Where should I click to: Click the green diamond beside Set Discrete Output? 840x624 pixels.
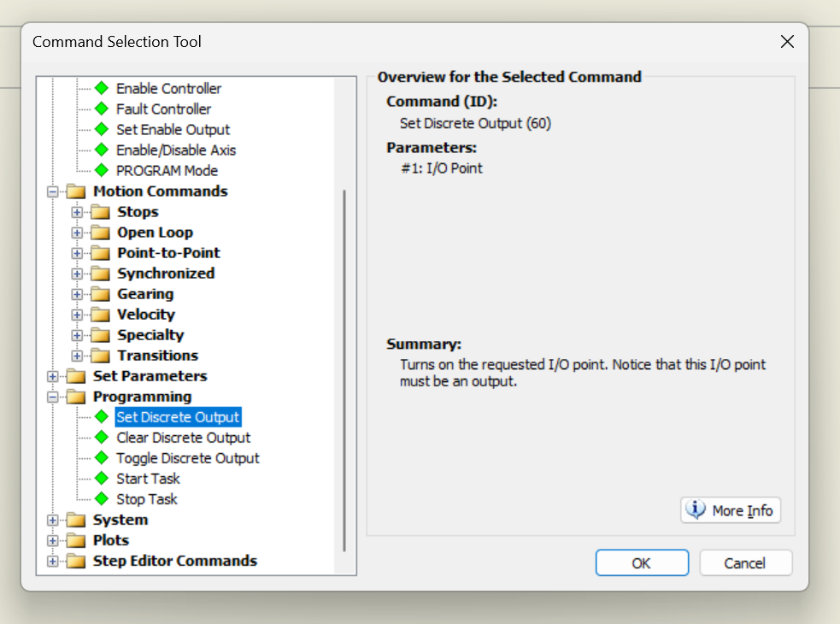pyautogui.click(x=101, y=416)
